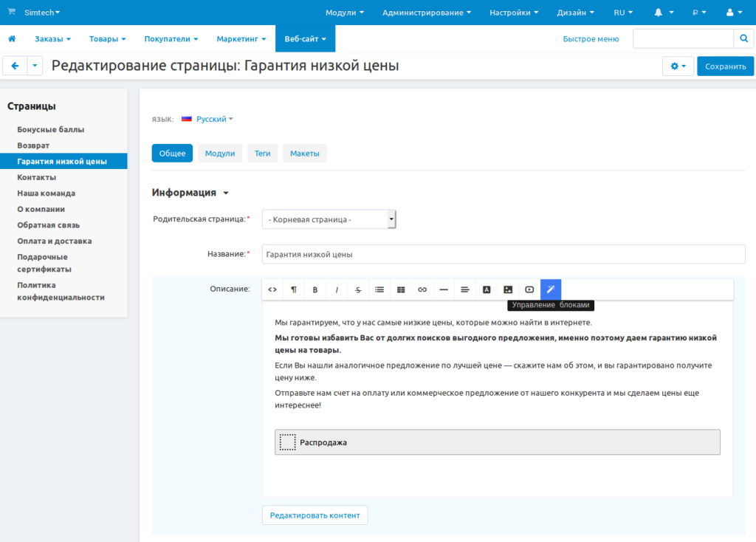The width and height of the screenshot is (756, 542).
Task: Insert a horizontal line in the editor
Action: 444,289
